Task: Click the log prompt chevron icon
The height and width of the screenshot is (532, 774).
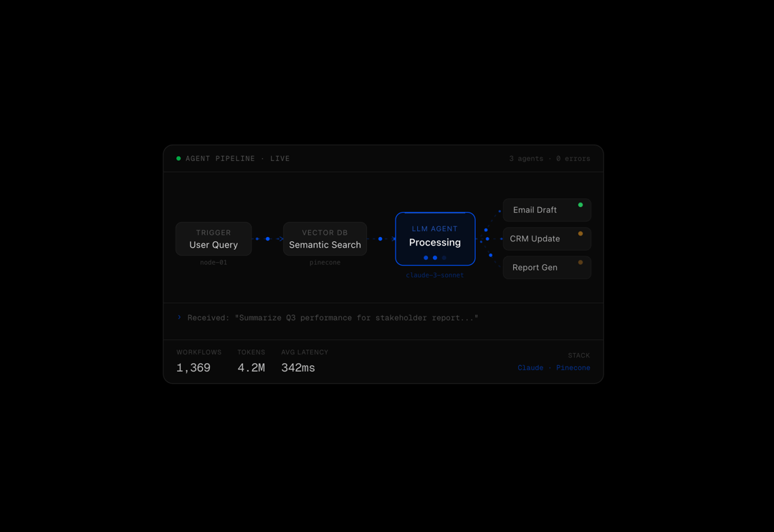Action: [x=179, y=317]
